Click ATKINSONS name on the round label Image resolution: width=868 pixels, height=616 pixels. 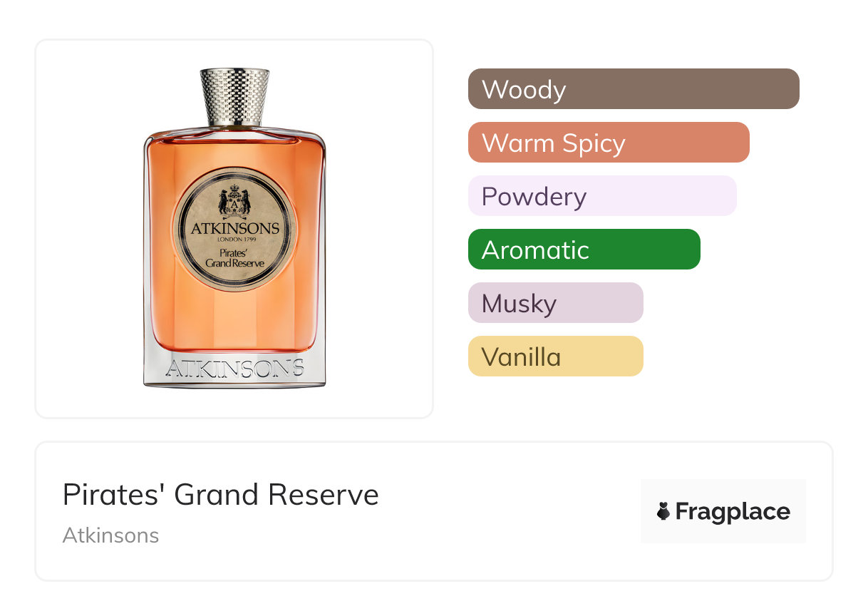[234, 228]
